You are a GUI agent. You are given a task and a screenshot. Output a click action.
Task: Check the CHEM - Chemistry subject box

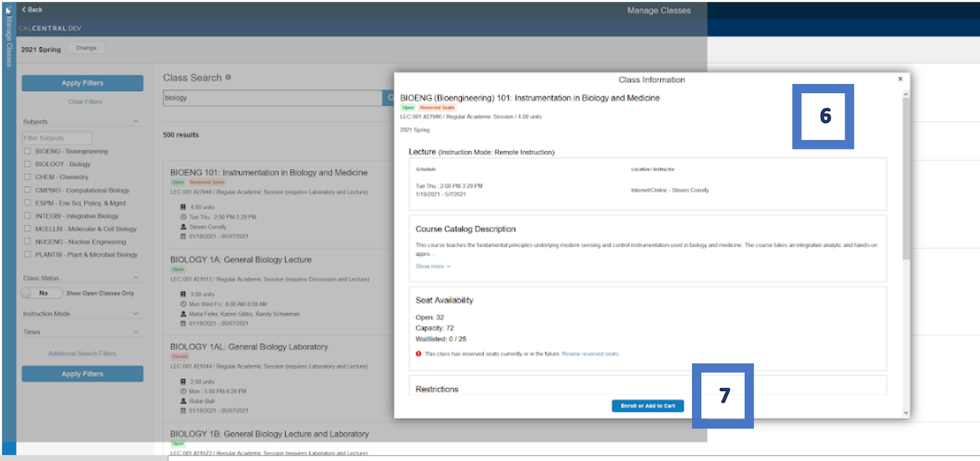[x=27, y=177]
